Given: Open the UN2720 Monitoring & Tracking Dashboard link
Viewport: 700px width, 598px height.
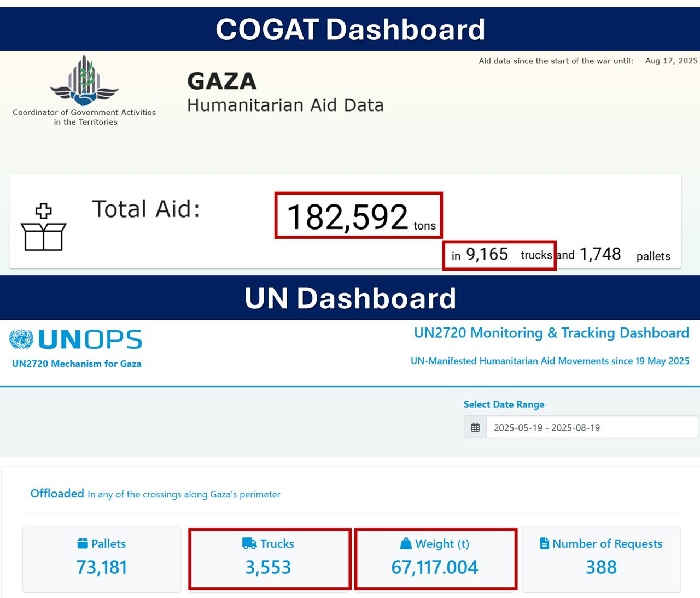Looking at the screenshot, I should 552,332.
